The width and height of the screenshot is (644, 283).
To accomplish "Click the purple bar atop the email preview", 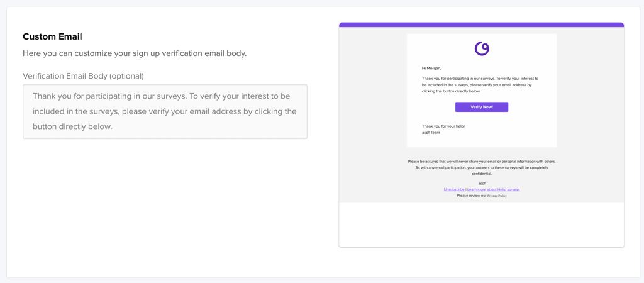I will click(x=482, y=25).
